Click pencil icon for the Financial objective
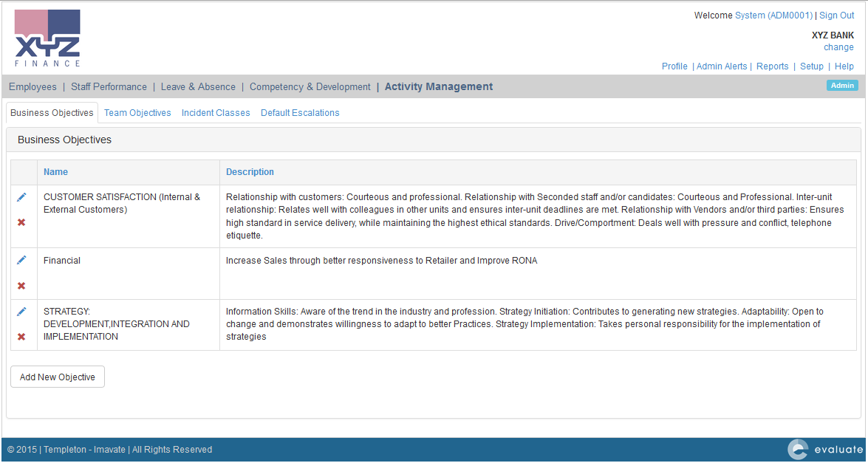 tap(21, 260)
